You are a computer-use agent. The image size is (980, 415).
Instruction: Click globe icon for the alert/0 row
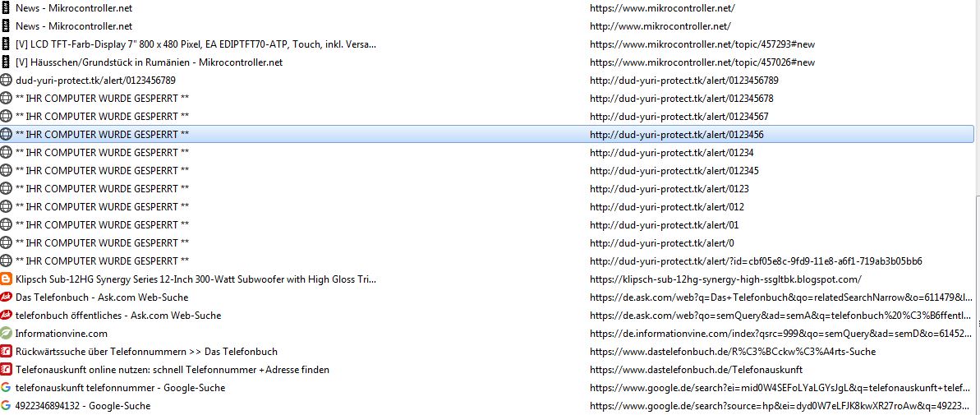(7, 243)
